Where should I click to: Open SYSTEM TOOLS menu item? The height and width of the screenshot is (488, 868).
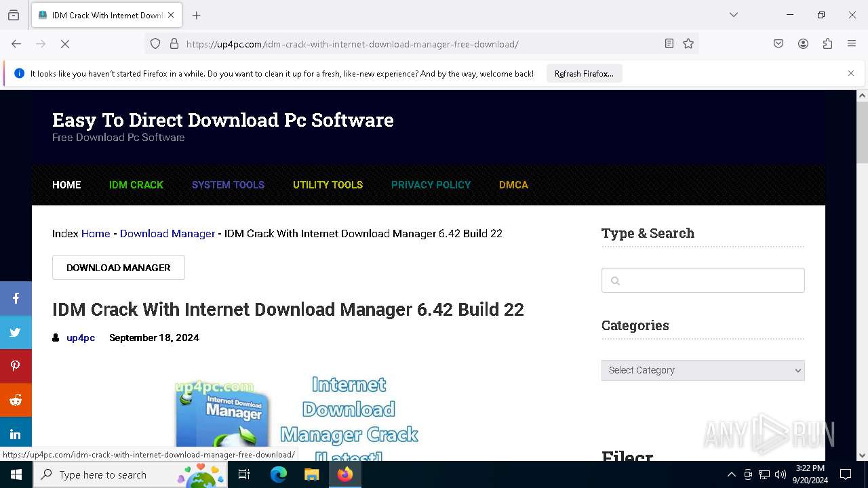tap(228, 185)
